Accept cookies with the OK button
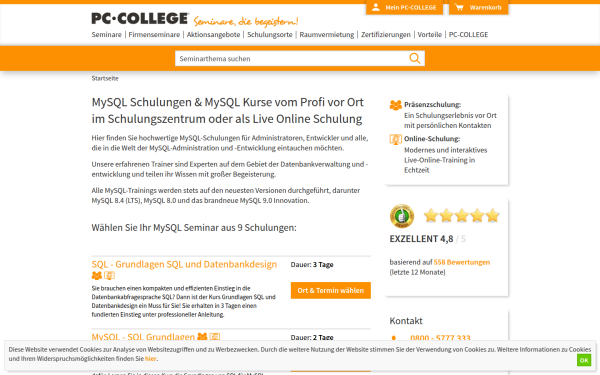Viewport: 600px width, 375px height. pyautogui.click(x=584, y=360)
